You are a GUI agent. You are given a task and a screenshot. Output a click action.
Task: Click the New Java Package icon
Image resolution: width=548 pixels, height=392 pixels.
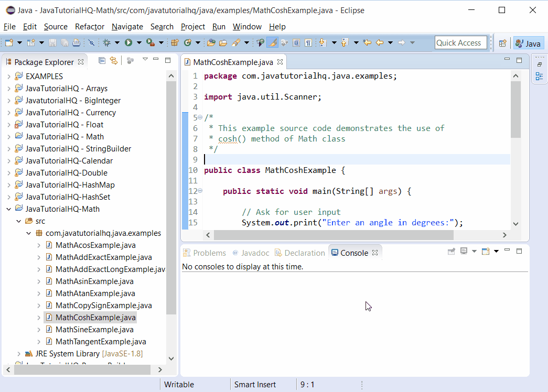click(x=175, y=42)
